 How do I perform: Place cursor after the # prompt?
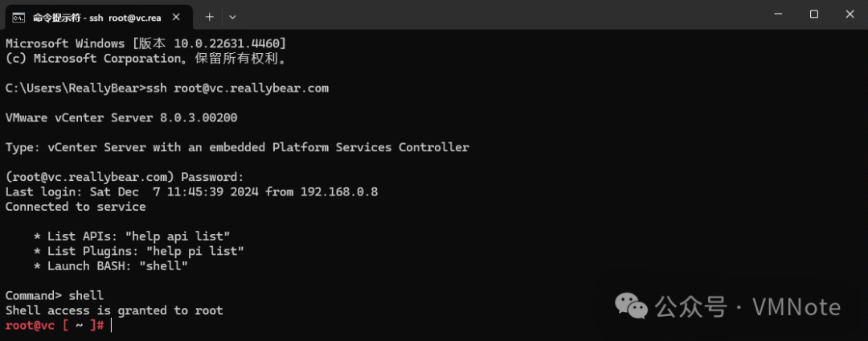click(x=110, y=325)
